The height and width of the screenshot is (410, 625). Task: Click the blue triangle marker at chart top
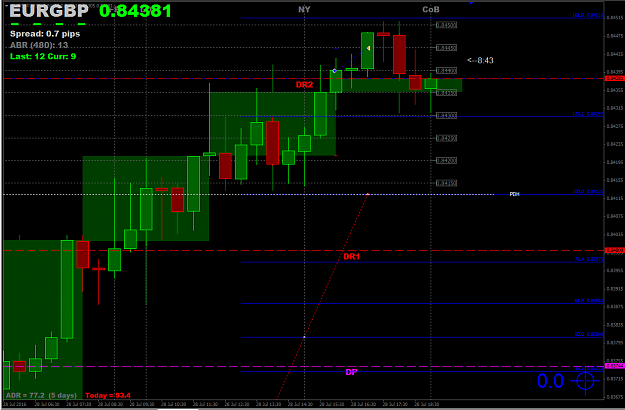471,3
